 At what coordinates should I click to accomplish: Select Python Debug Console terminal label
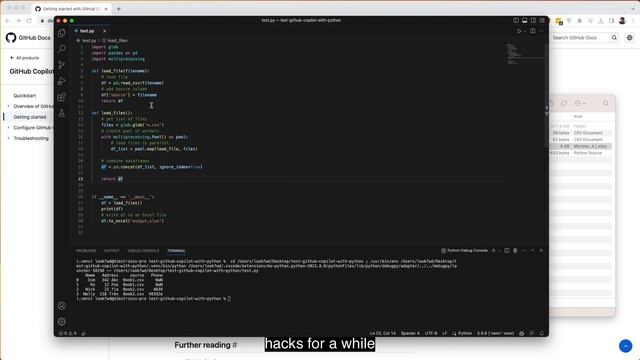click(x=464, y=251)
